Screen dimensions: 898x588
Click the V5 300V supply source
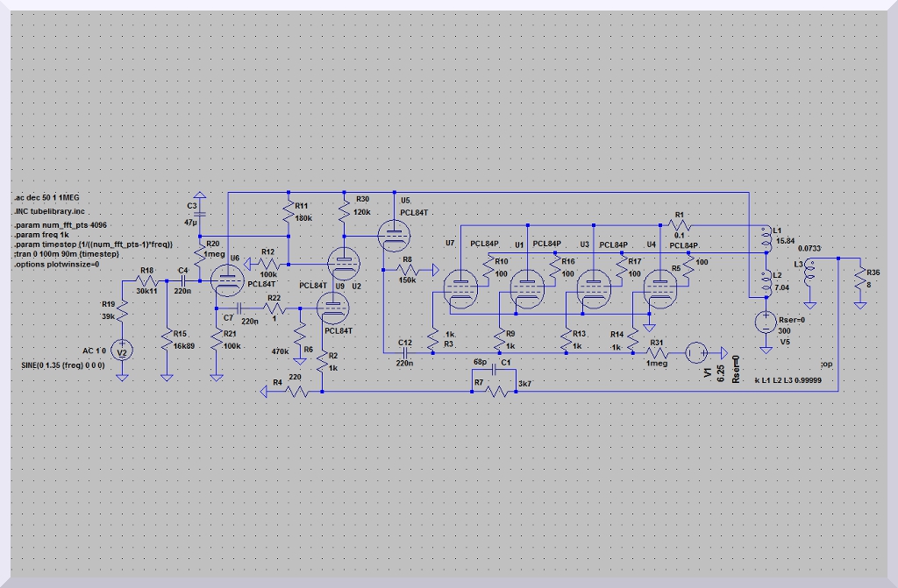[x=766, y=322]
